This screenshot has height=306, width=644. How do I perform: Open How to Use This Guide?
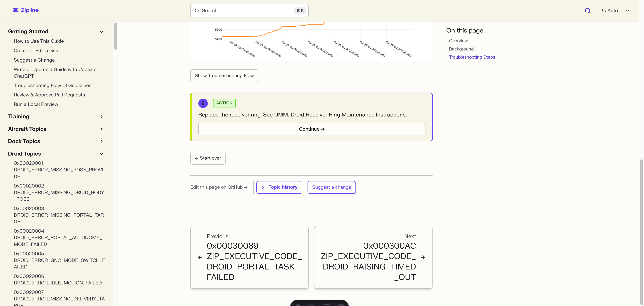(39, 41)
